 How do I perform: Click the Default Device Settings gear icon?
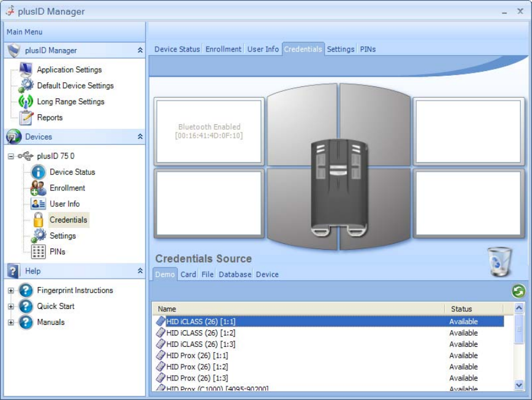click(26, 85)
